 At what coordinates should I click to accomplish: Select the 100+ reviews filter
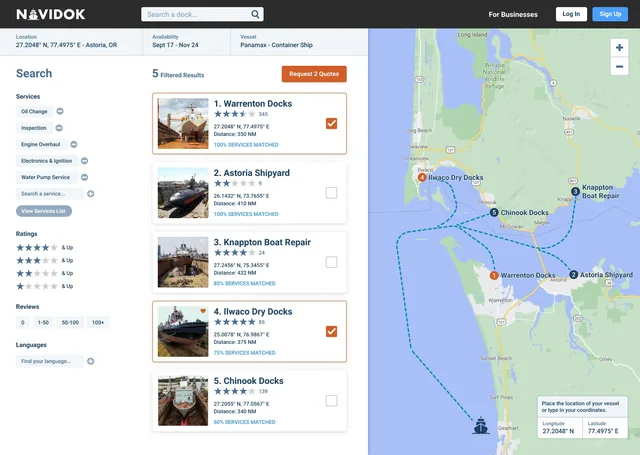pyautogui.click(x=98, y=322)
